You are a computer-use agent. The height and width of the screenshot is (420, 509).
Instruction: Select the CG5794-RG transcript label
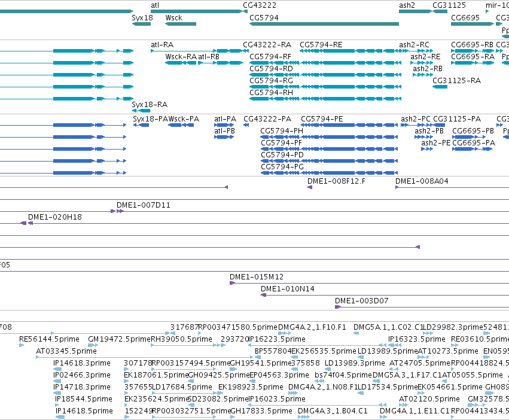[x=271, y=80]
